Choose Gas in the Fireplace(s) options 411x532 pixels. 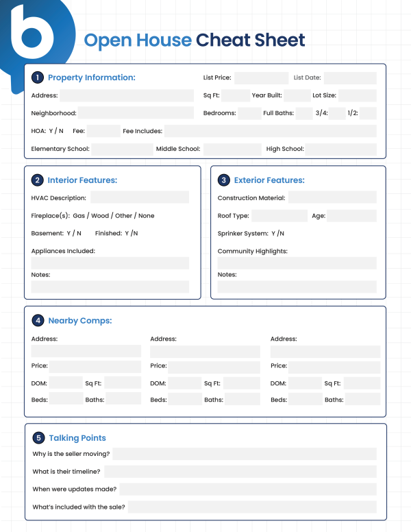(79, 215)
